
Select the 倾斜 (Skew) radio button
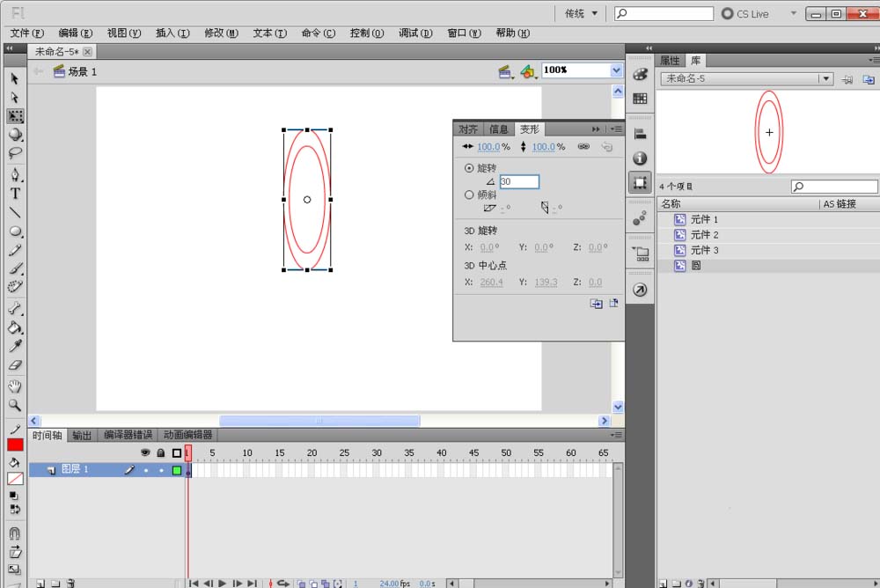469,195
